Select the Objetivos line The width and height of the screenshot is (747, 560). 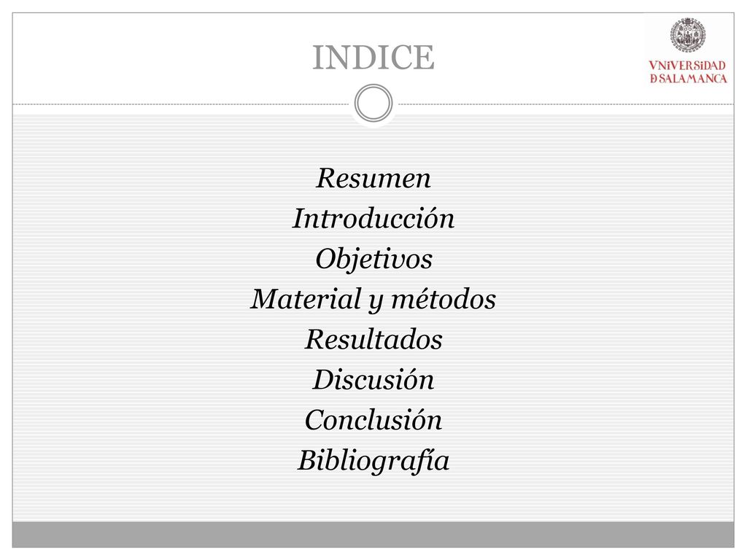tap(373, 260)
